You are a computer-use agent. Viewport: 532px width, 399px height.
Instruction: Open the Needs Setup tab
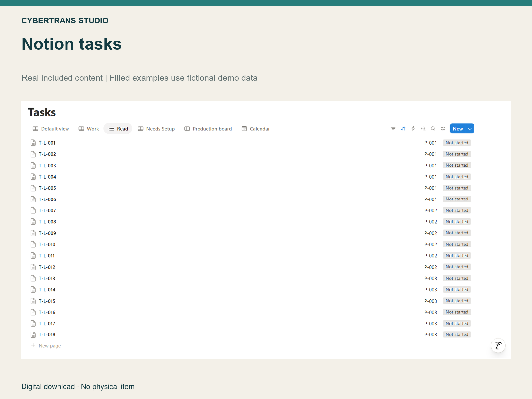[x=156, y=129]
